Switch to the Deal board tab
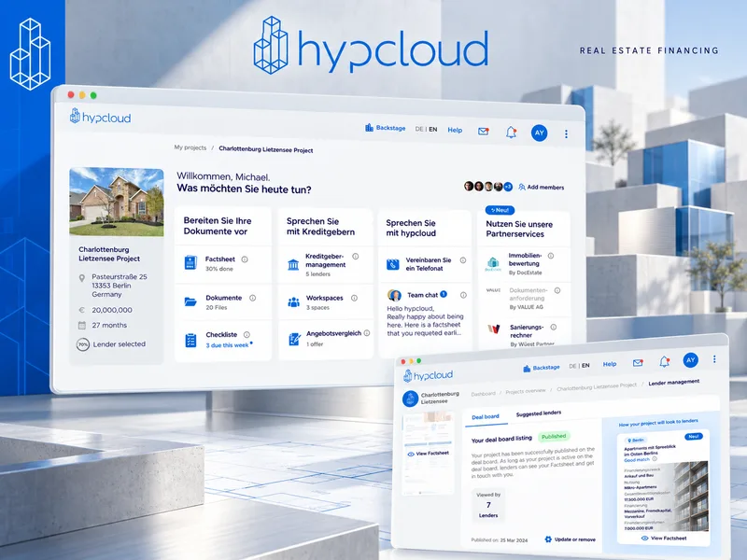 pos(486,416)
